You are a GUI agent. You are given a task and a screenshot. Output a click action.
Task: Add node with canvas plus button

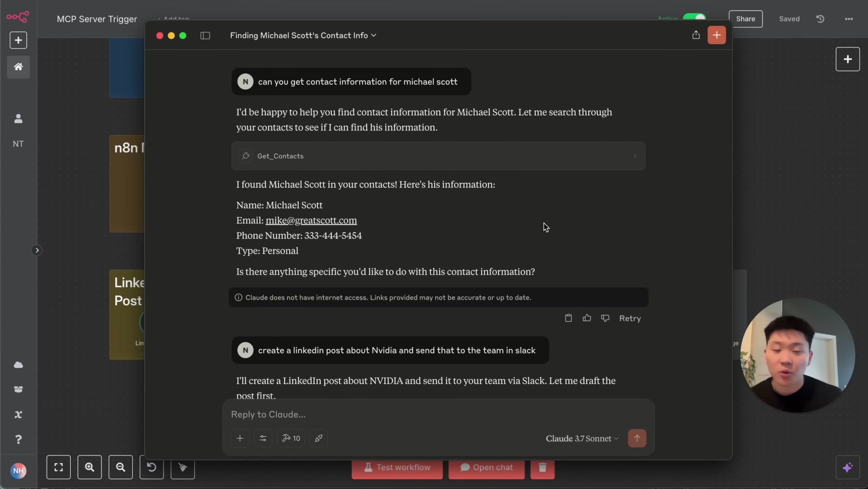tap(848, 59)
